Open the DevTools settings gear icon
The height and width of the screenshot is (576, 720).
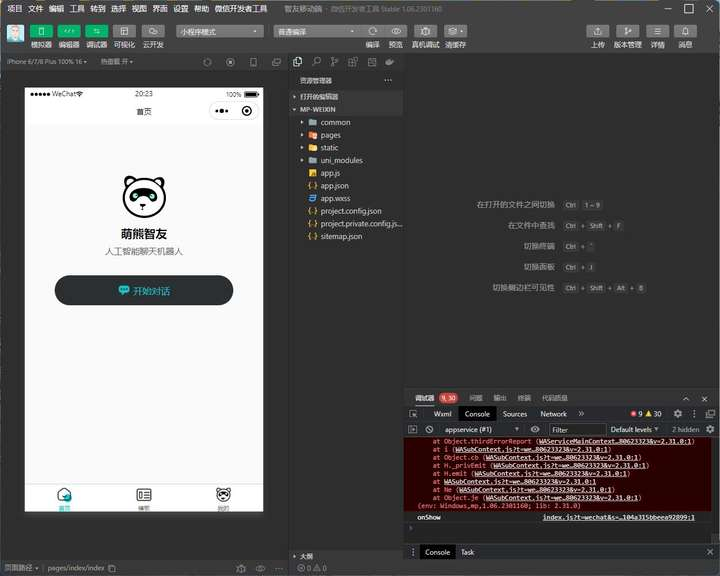(678, 414)
